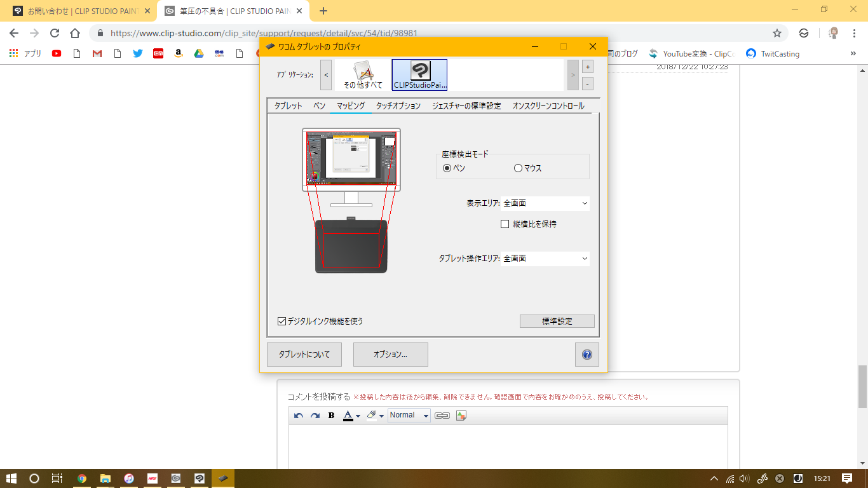Remove application with the minus button
The width and height of the screenshot is (868, 488).
(588, 83)
